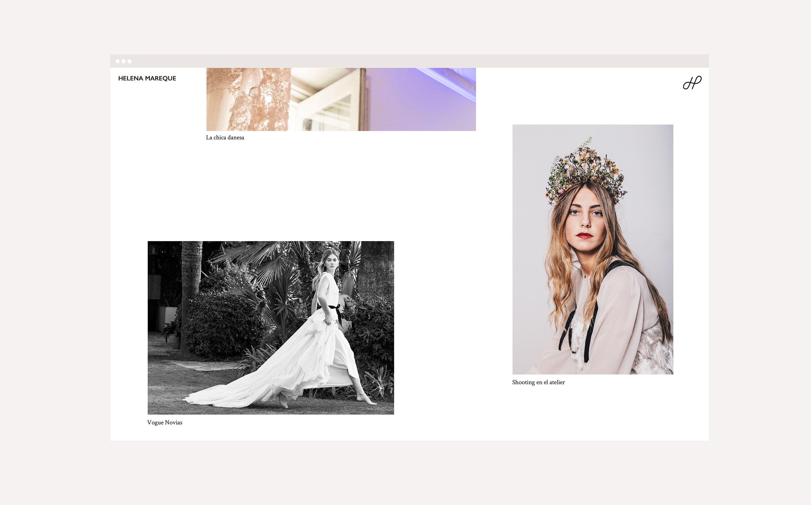Select the lace curtain photo at top
812x505 pixels.
tap(342, 100)
